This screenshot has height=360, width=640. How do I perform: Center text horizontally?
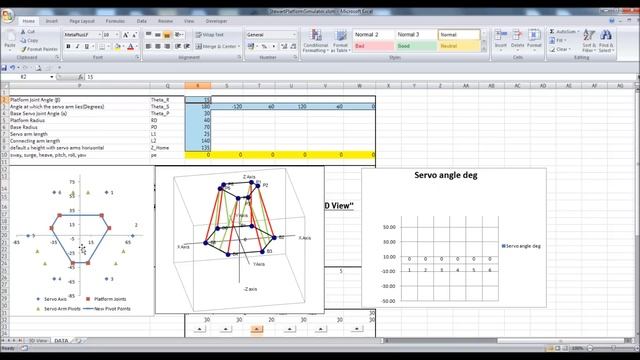[158, 47]
